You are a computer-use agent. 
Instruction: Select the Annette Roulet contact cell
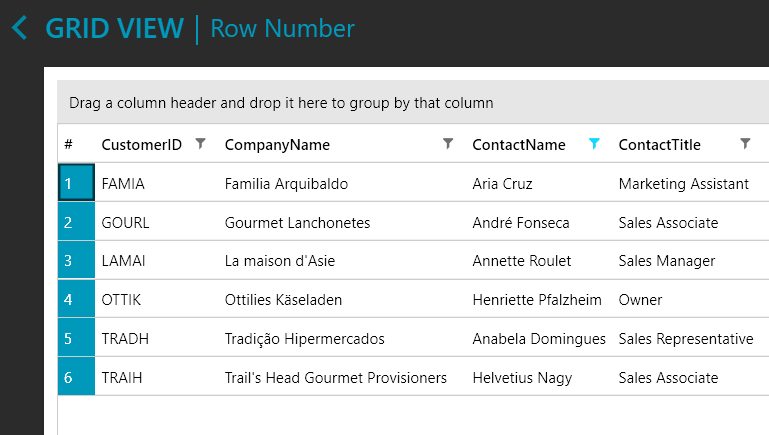point(521,261)
